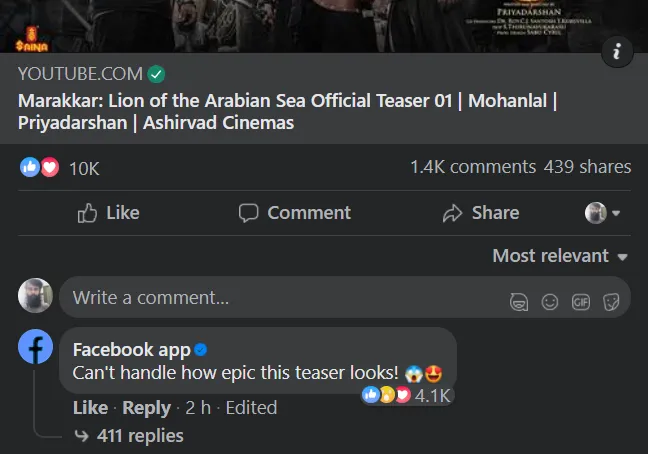This screenshot has width=648, height=454.
Task: Click the 'Write a comment...' input field
Action: (280, 298)
